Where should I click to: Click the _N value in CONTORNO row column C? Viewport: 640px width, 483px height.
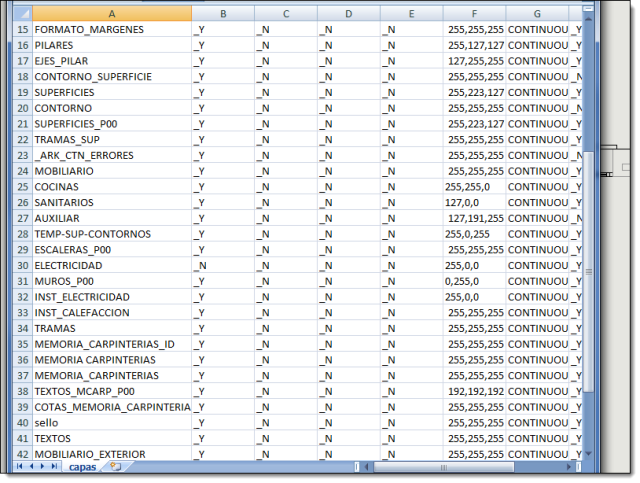tap(286, 108)
